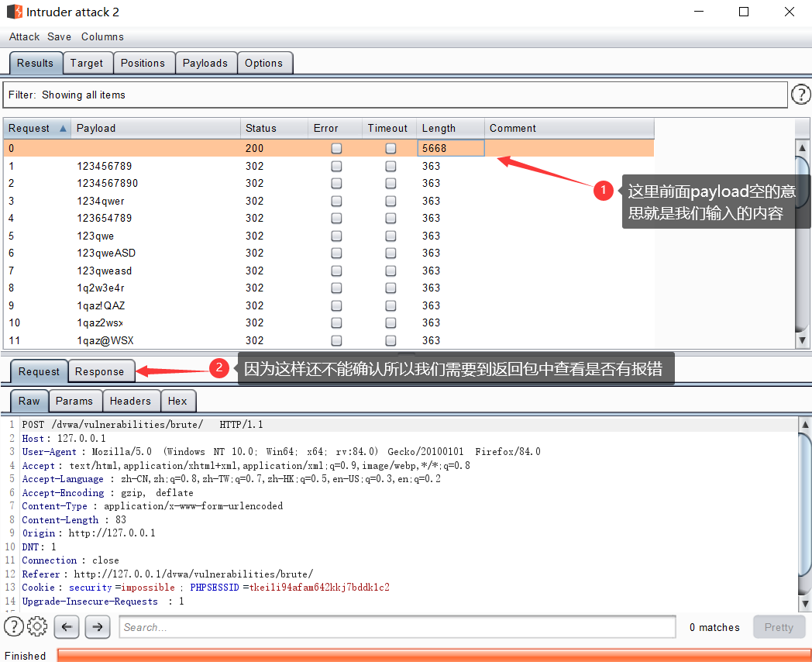The image size is (812, 662).
Task: Select the Request message tab
Action: (39, 371)
